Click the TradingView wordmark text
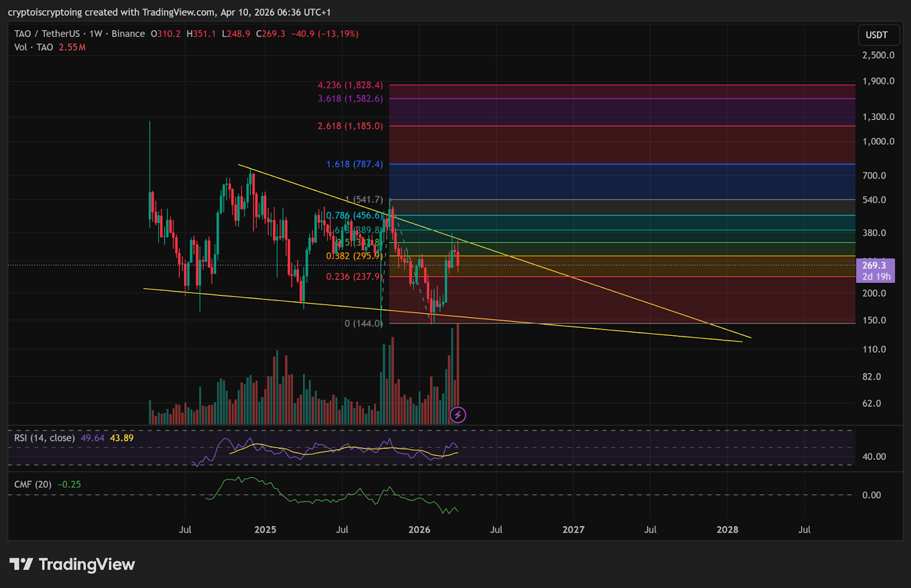This screenshot has width=911, height=588. [x=87, y=564]
